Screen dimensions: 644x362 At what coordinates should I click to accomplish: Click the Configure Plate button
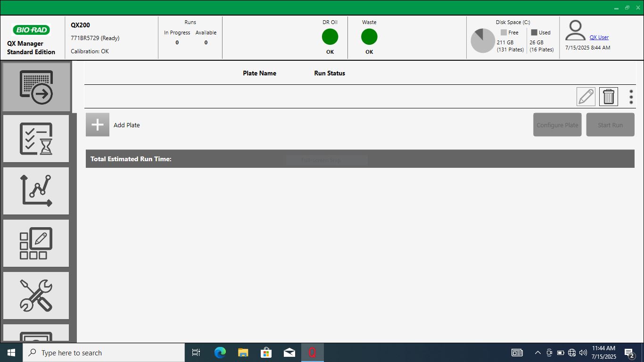[x=557, y=125]
